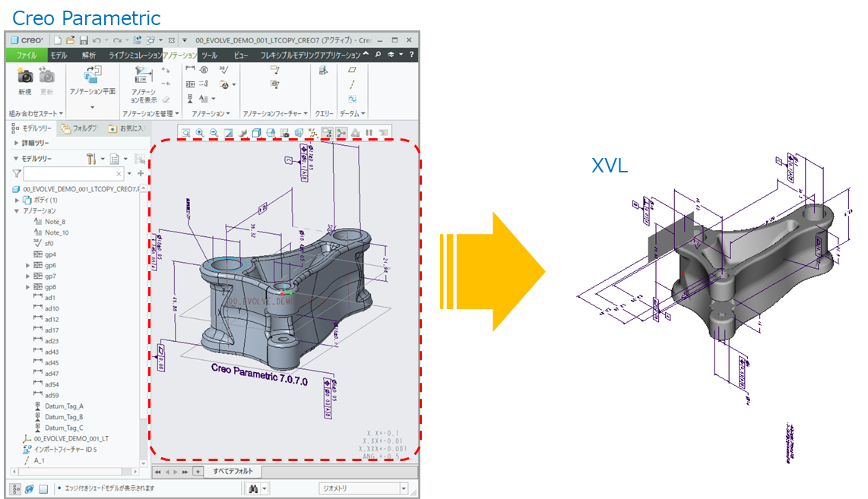Select the datum plane icon in データム group
The width and height of the screenshot is (868, 499).
point(352,70)
